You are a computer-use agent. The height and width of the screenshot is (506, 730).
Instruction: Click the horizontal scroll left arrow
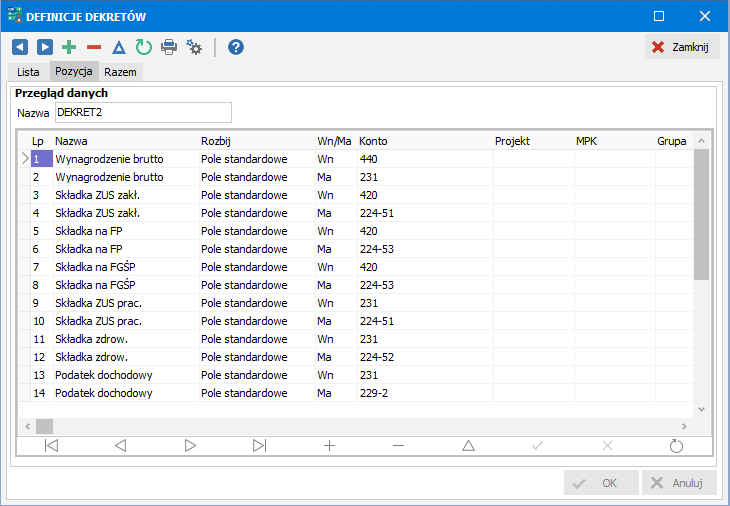coord(27,426)
